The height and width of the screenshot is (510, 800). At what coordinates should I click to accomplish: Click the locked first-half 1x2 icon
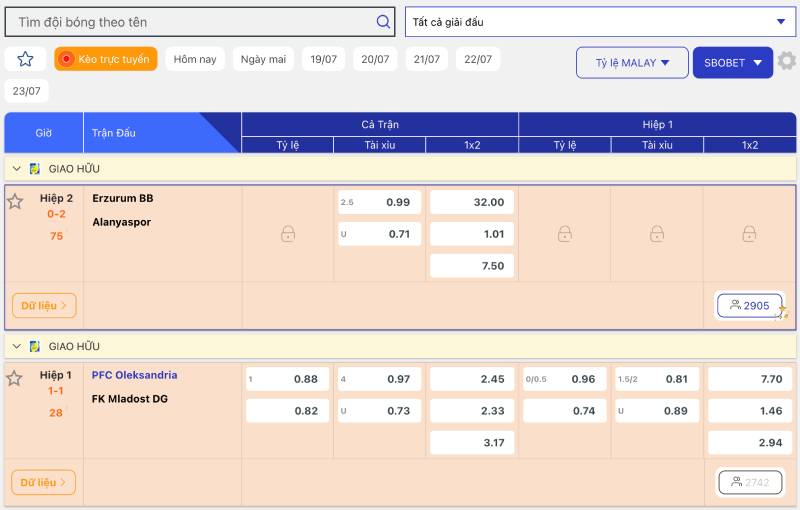(749, 234)
